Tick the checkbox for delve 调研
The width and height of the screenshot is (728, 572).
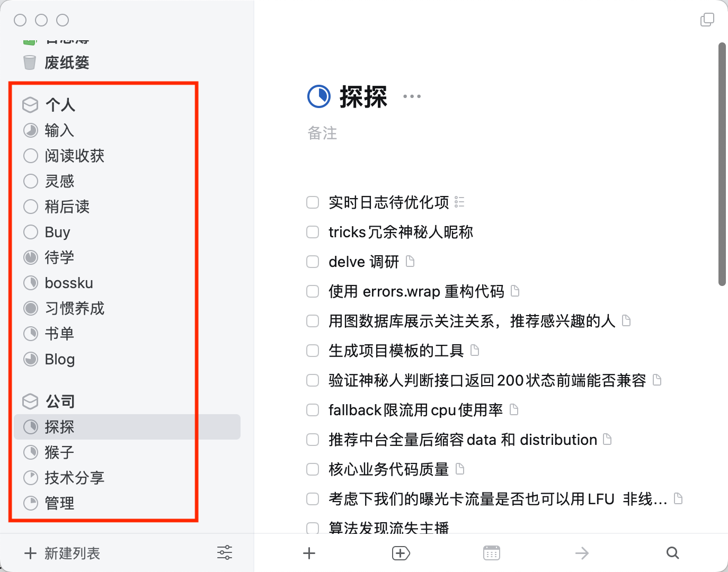[313, 262]
